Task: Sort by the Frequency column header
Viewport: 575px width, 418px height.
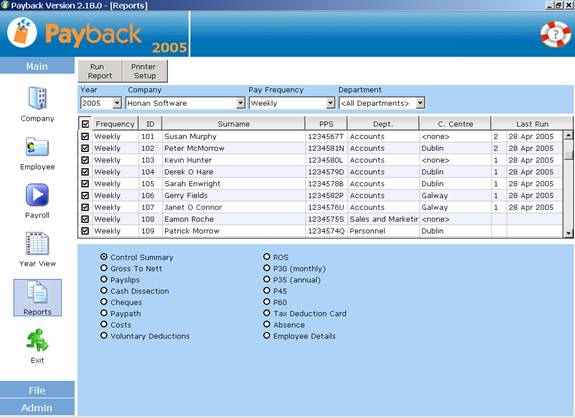Action: pos(115,124)
